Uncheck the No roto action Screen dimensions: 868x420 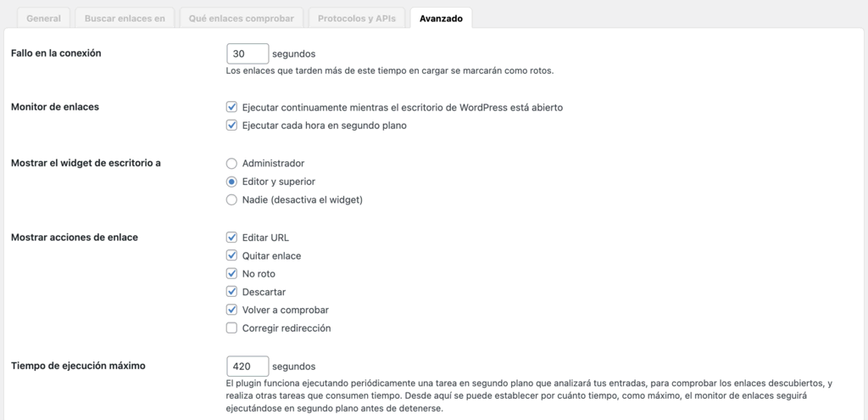tap(231, 274)
